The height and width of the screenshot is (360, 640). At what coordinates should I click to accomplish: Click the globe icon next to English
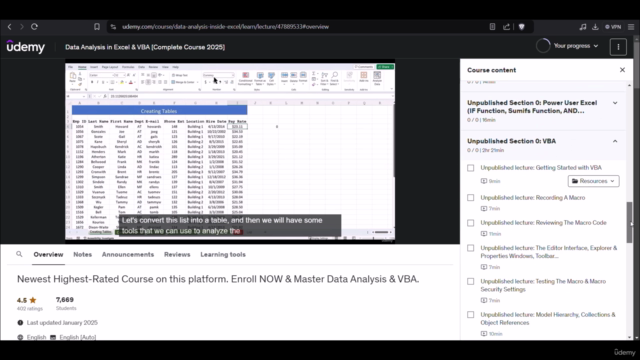click(20, 337)
